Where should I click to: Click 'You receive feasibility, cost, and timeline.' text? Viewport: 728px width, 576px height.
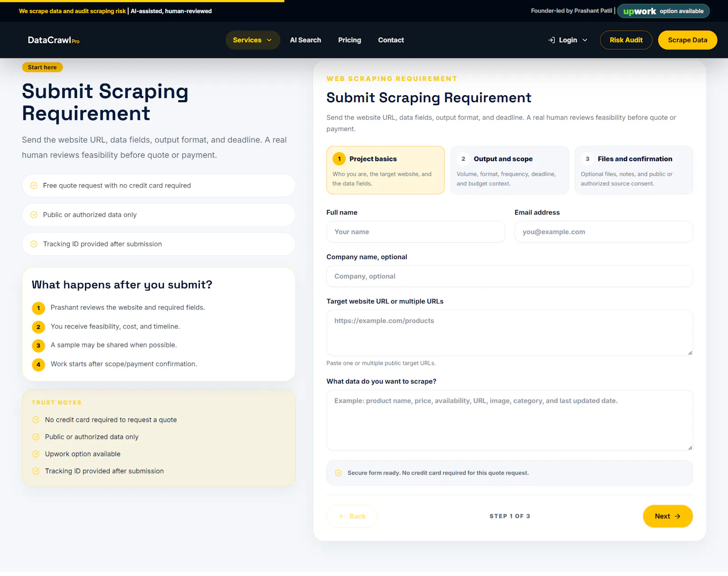115,326
